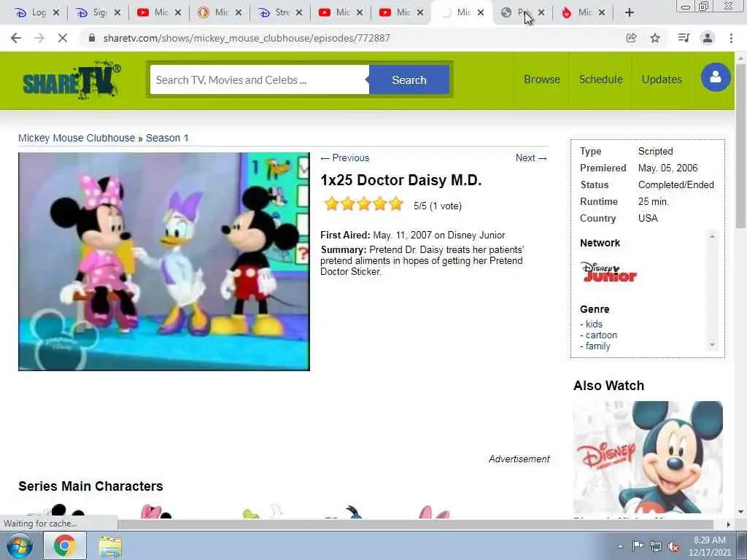
Task: Go to Next episode link
Action: pyautogui.click(x=531, y=158)
